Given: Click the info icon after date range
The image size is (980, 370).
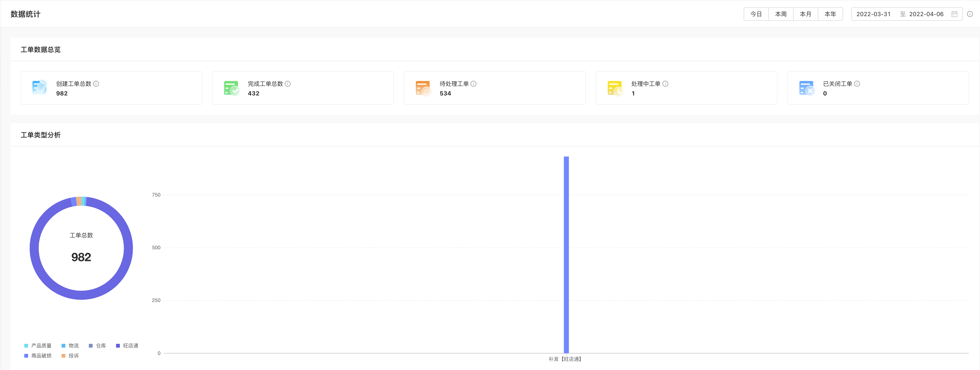Looking at the screenshot, I should point(970,14).
